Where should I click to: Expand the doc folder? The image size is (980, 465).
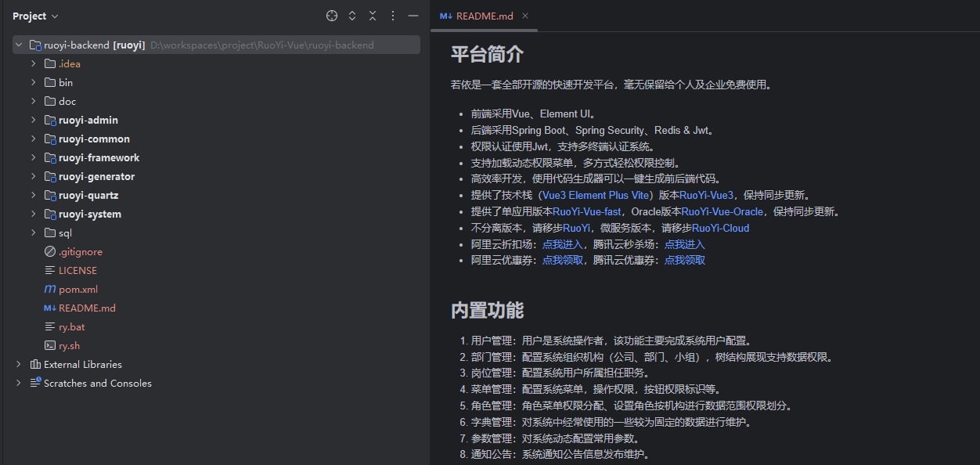click(x=34, y=102)
